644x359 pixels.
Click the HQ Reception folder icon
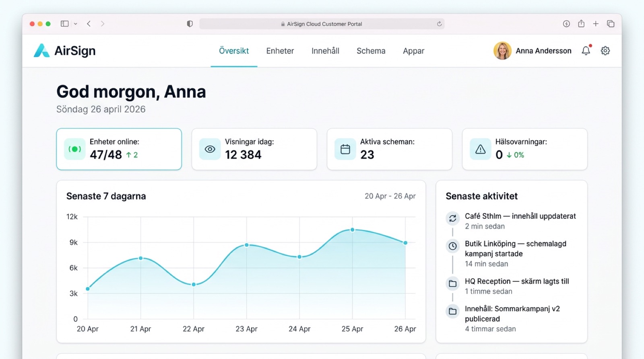[453, 283]
